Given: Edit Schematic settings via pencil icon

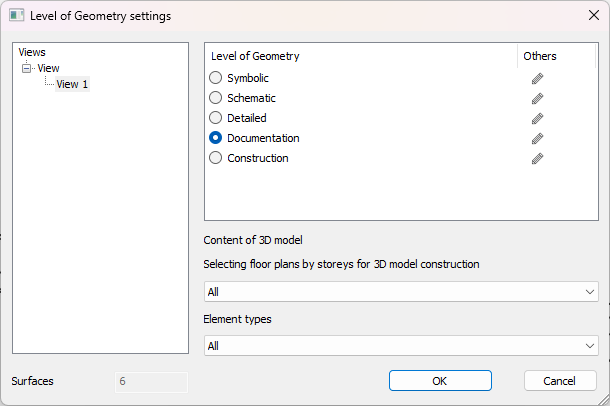Looking at the screenshot, I should pyautogui.click(x=537, y=98).
